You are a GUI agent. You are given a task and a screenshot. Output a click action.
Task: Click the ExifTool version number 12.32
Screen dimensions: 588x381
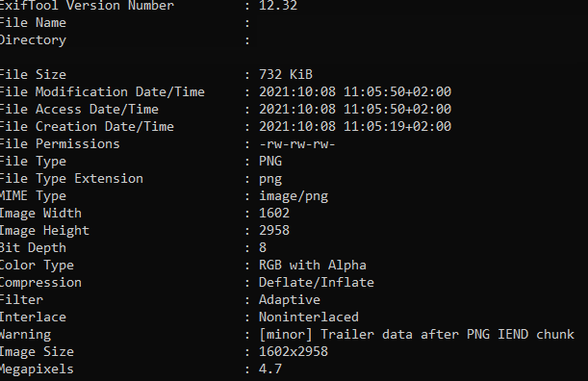pyautogui.click(x=278, y=5)
